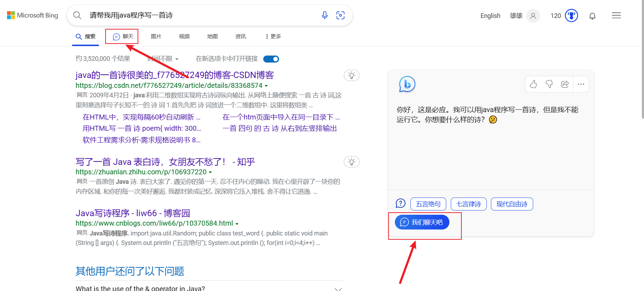Screen dimensions: 644x291
Task: Open more options ellipsis in the answer card
Action: (x=581, y=84)
